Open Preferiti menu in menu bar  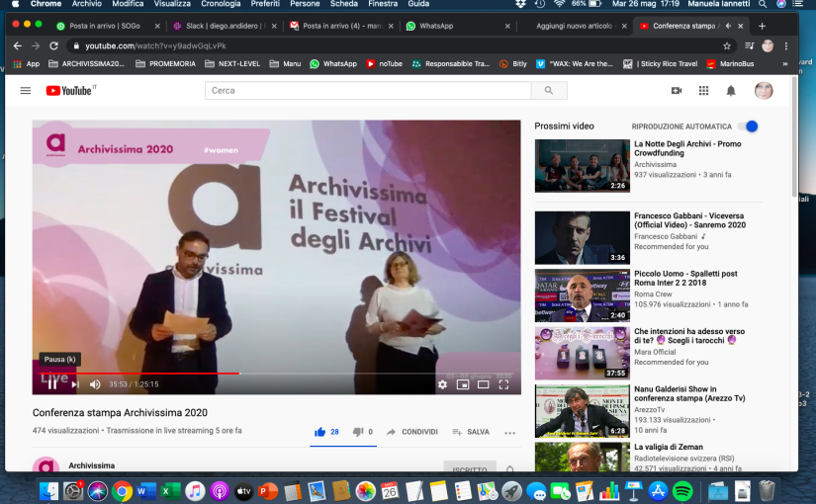pos(265,4)
